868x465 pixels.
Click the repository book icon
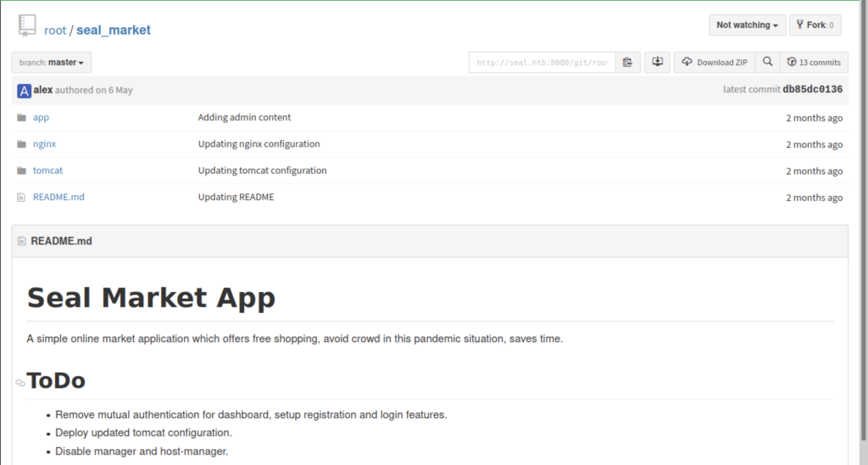click(x=27, y=26)
